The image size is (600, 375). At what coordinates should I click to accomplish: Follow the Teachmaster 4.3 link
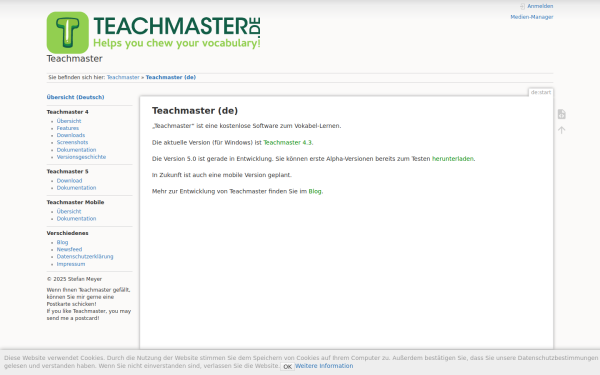[x=287, y=142]
